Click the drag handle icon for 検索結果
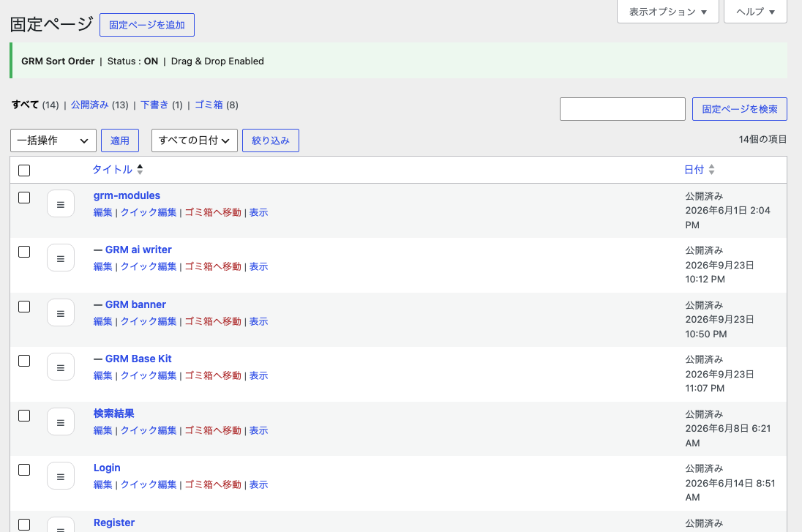802x532 pixels. tap(60, 422)
